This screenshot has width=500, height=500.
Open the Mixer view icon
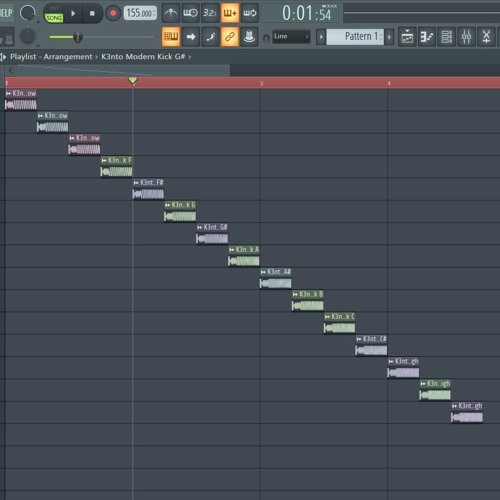[x=466, y=36]
